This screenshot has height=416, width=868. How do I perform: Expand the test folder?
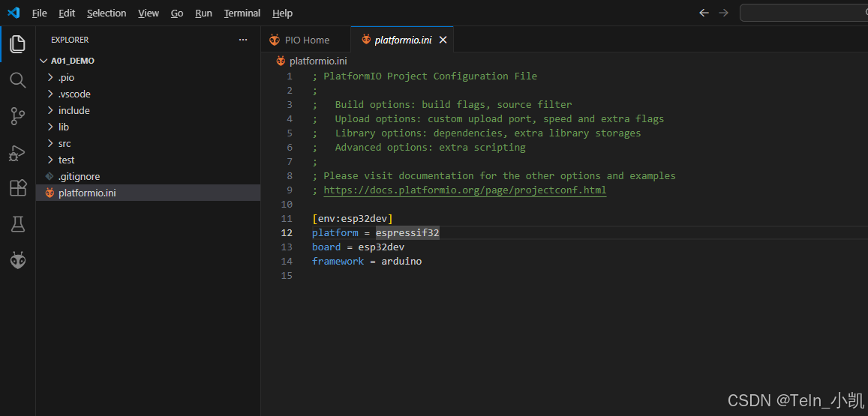[149, 160]
